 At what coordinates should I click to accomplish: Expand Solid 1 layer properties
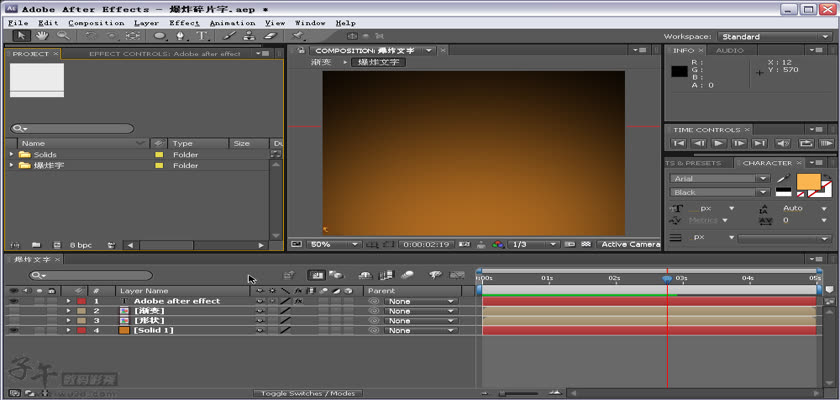click(x=68, y=330)
